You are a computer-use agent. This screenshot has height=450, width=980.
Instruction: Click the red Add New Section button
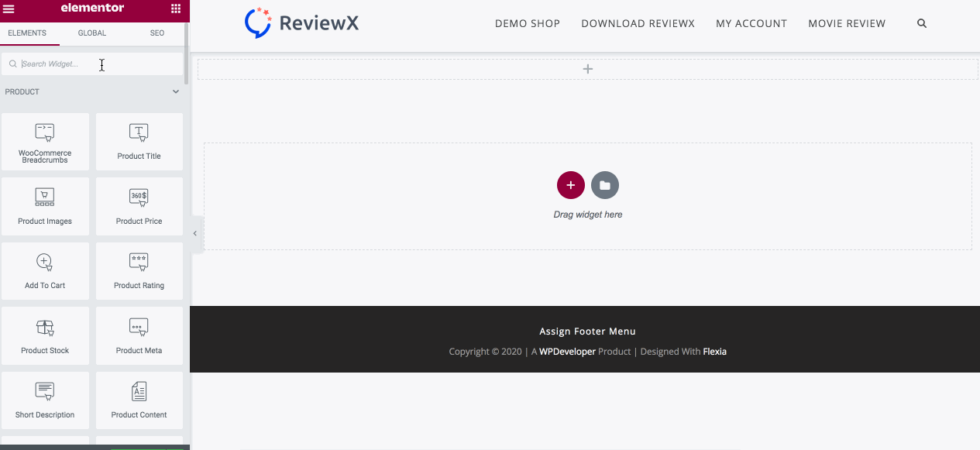coord(571,185)
